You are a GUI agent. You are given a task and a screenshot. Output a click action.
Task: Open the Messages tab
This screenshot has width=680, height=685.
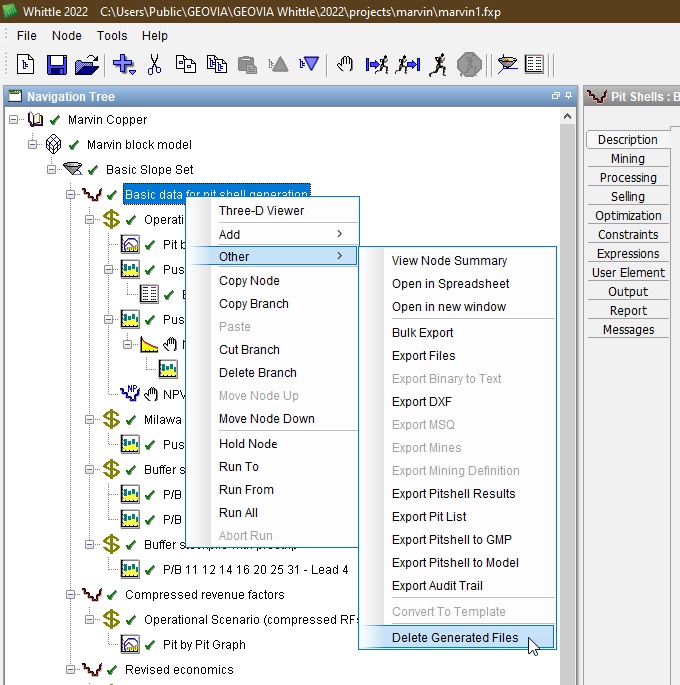click(628, 329)
